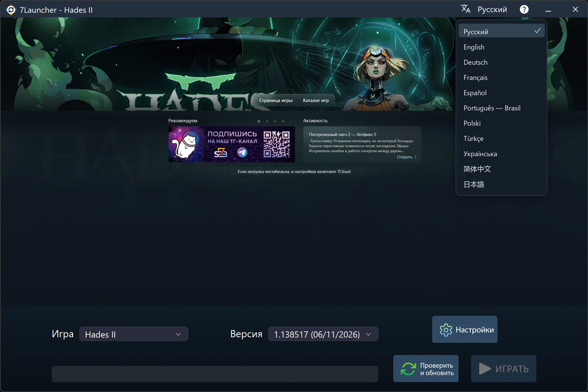Viewport: 588px width, 392px height.
Task: Select the first carousel dot indicator
Action: (x=259, y=121)
